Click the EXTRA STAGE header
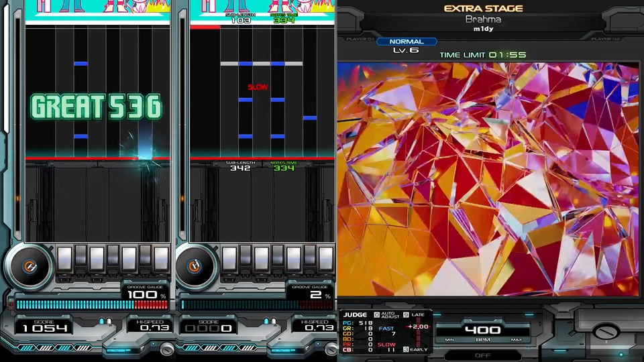The width and height of the screenshot is (644, 362). 484,8
